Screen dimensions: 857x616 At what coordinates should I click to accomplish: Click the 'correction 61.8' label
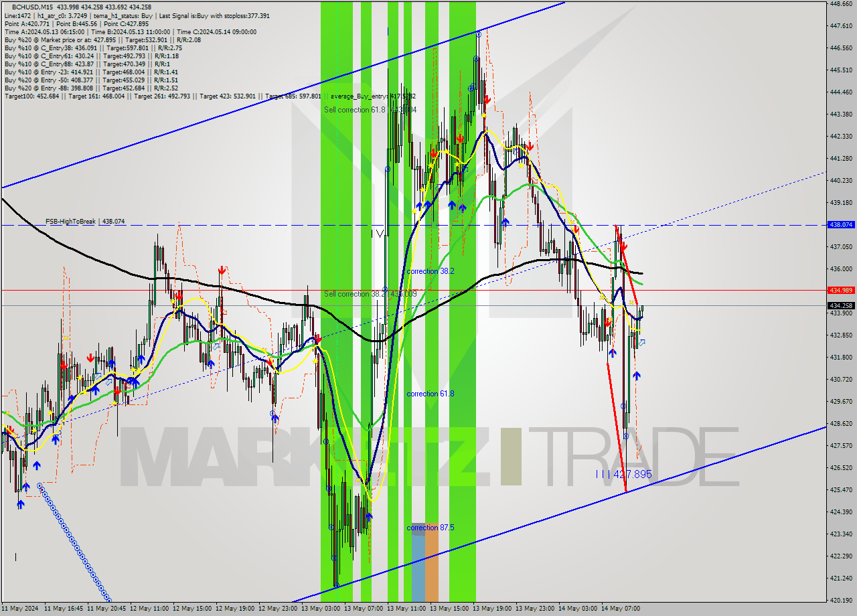pos(431,394)
